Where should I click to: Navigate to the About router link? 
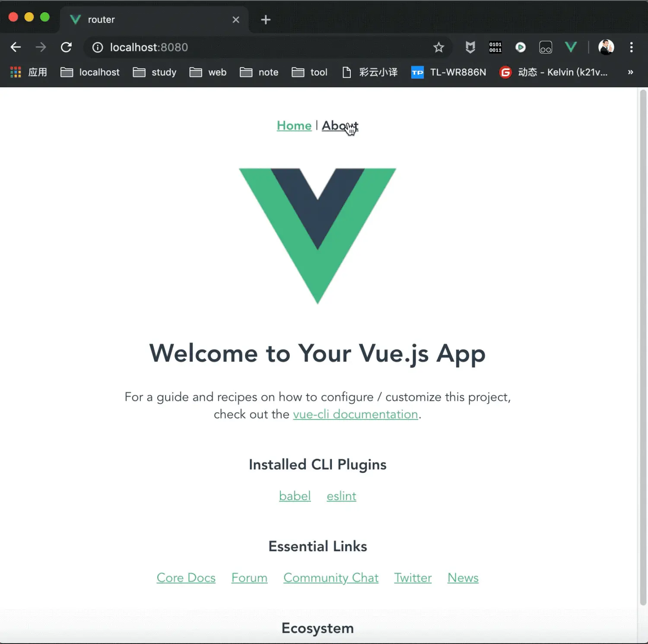(340, 126)
